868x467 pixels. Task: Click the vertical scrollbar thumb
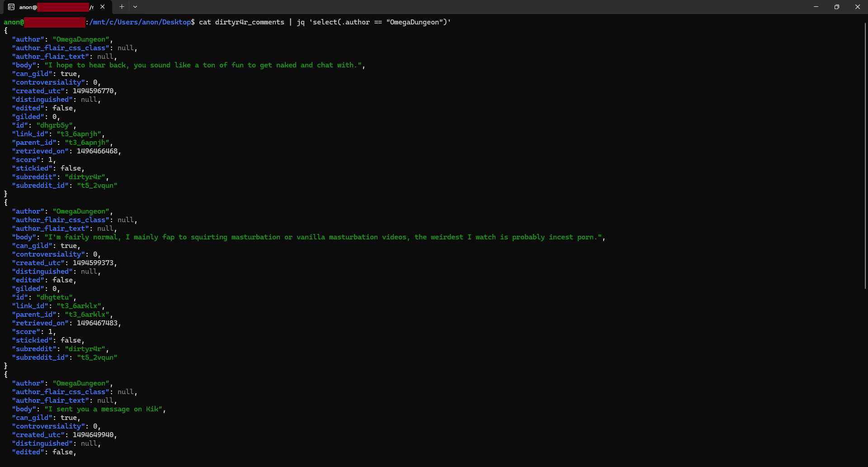pos(865,156)
